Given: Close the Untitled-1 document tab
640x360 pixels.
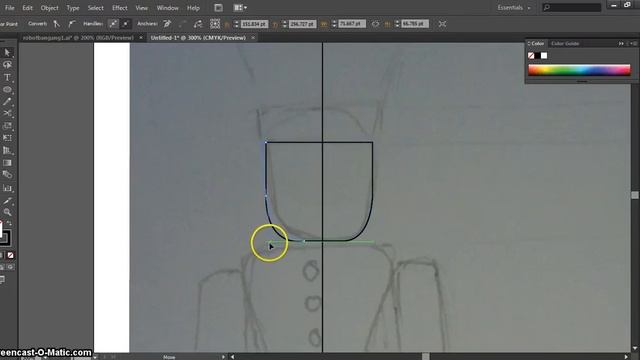Looking at the screenshot, I should 253,38.
